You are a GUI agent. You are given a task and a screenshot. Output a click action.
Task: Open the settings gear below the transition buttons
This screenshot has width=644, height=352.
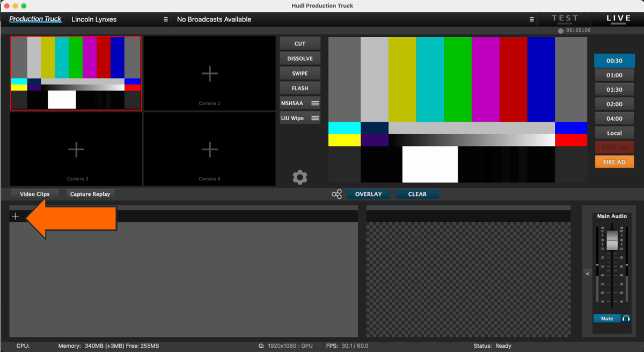(x=300, y=177)
